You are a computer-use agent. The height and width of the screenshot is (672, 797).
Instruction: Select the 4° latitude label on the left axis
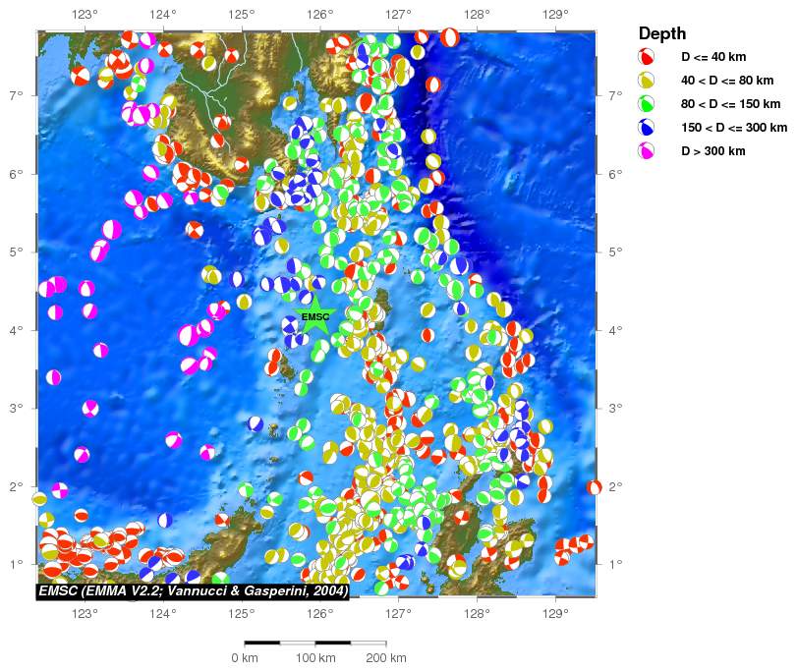(19, 330)
